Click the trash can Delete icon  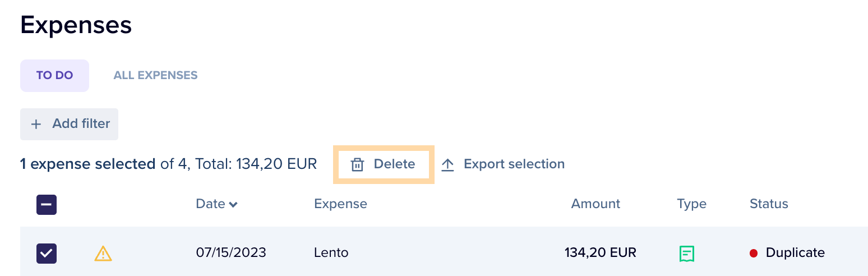357,164
